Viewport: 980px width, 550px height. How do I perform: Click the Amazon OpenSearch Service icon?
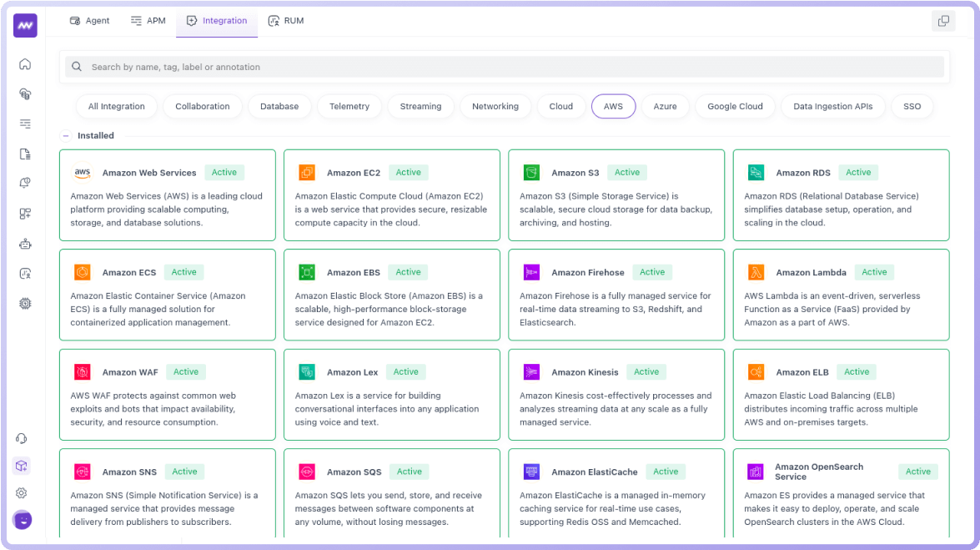(x=756, y=472)
